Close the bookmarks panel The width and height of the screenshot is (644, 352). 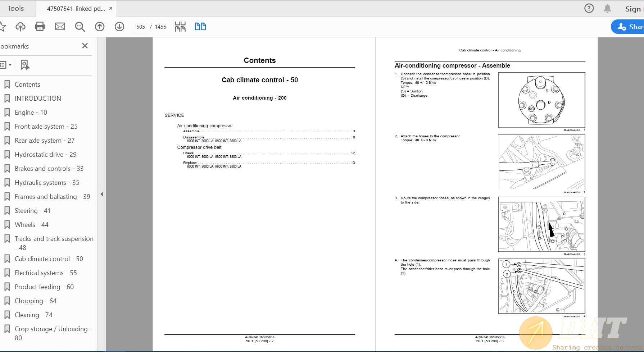click(85, 46)
